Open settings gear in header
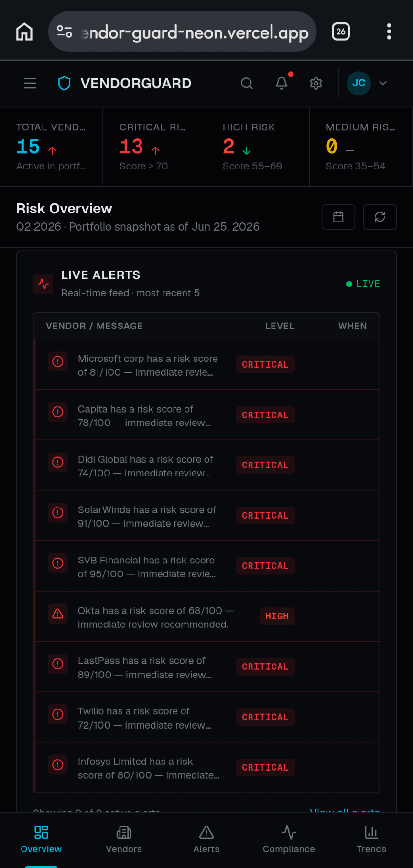Screen dimensions: 413x868 coord(316,83)
